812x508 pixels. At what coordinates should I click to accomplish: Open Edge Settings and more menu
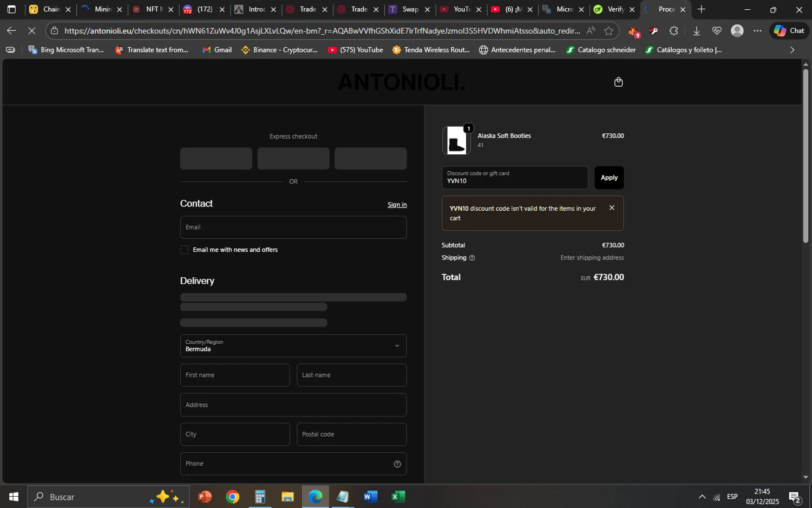(x=757, y=31)
